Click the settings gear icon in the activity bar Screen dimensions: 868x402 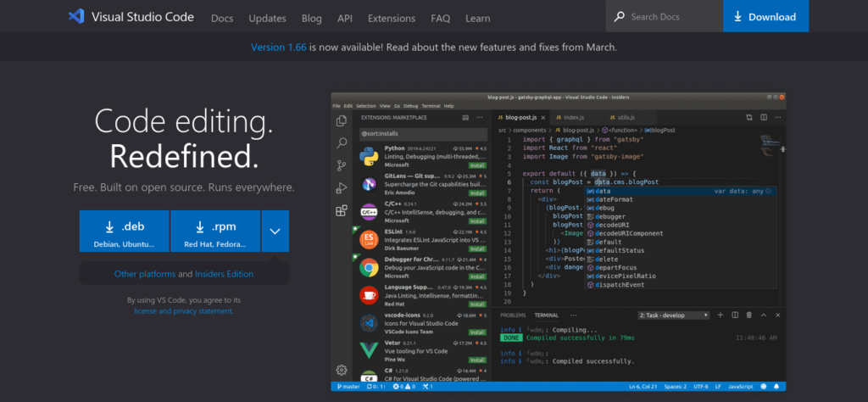tap(342, 370)
